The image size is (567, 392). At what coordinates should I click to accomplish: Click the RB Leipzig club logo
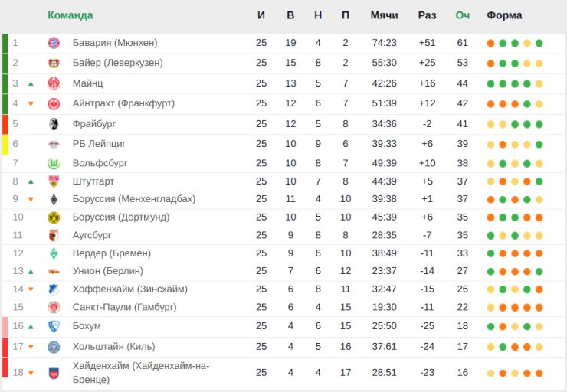click(54, 144)
